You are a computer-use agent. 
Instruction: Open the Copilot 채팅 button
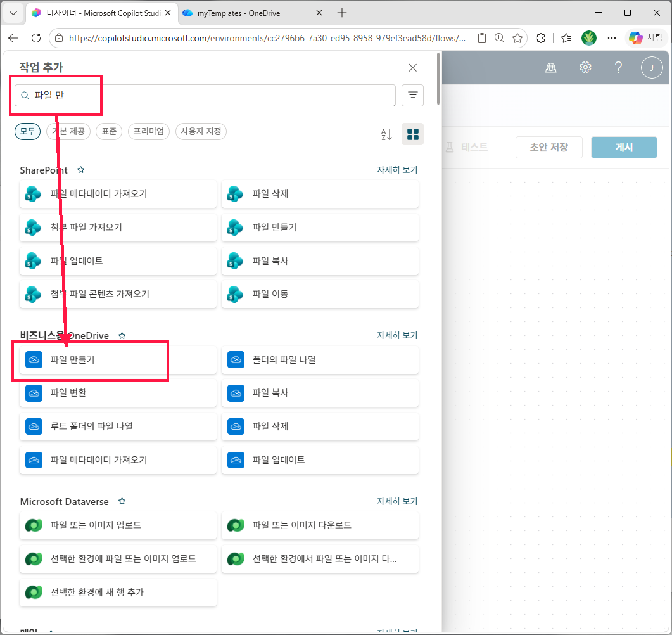(x=645, y=38)
